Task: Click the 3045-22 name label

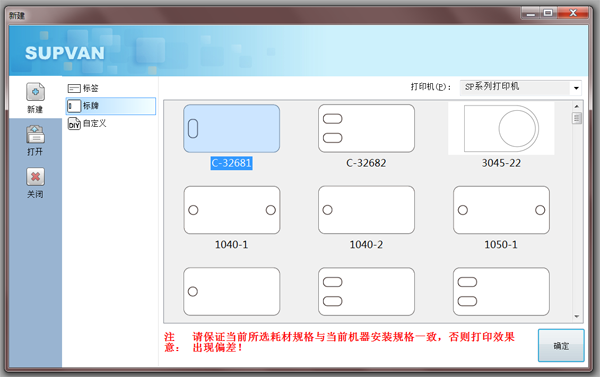Action: [x=501, y=163]
